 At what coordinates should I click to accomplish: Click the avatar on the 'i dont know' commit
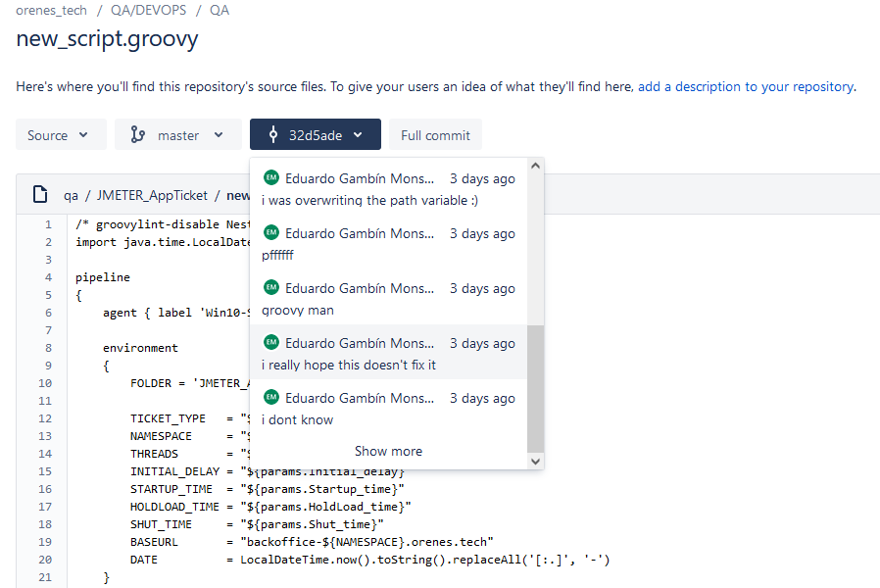271,398
